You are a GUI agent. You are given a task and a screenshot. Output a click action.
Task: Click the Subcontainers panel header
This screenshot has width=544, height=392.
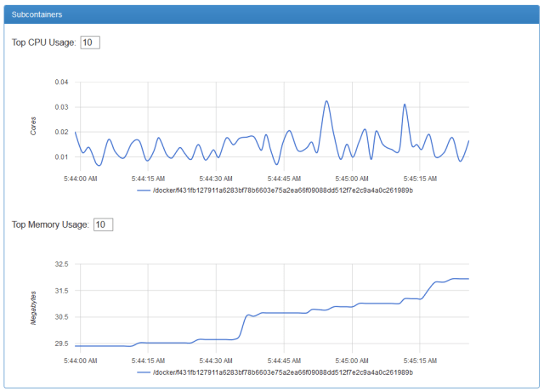coord(272,14)
